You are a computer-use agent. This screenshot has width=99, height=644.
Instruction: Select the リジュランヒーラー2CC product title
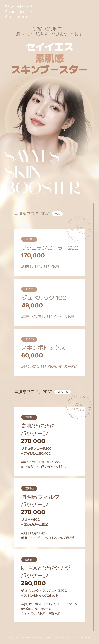click(x=50, y=248)
